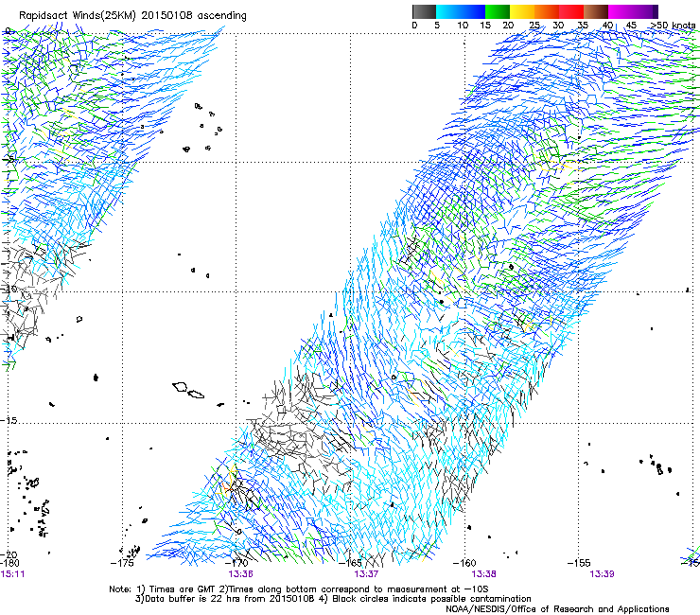Click the '-170' longitude axis label
700x615 pixels.
236,563
